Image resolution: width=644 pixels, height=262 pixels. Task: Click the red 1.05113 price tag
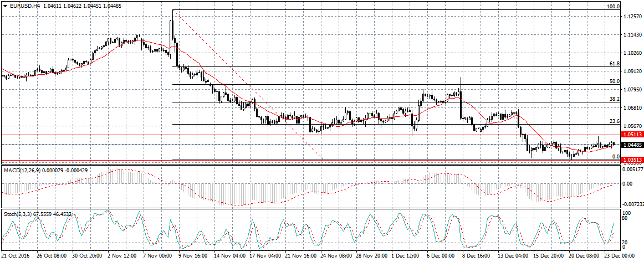point(632,135)
